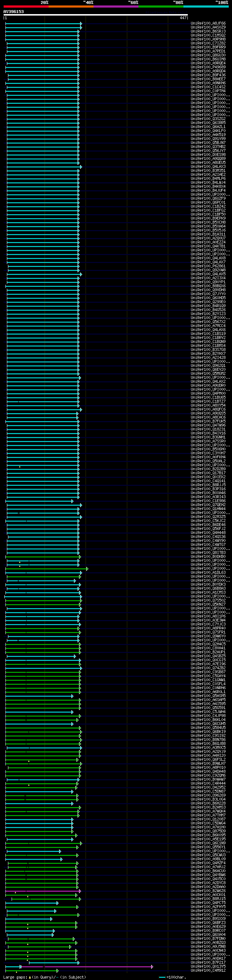232x980 pixels.
Task: Click the cyan 100% identity color bar
Action: point(206,7)
